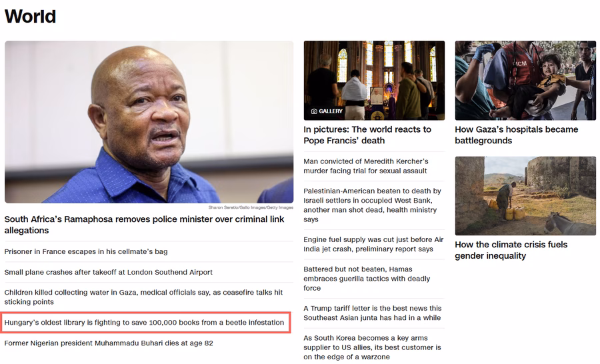Open the Air India engine fuel supply report
600x364 pixels.
coord(373,244)
